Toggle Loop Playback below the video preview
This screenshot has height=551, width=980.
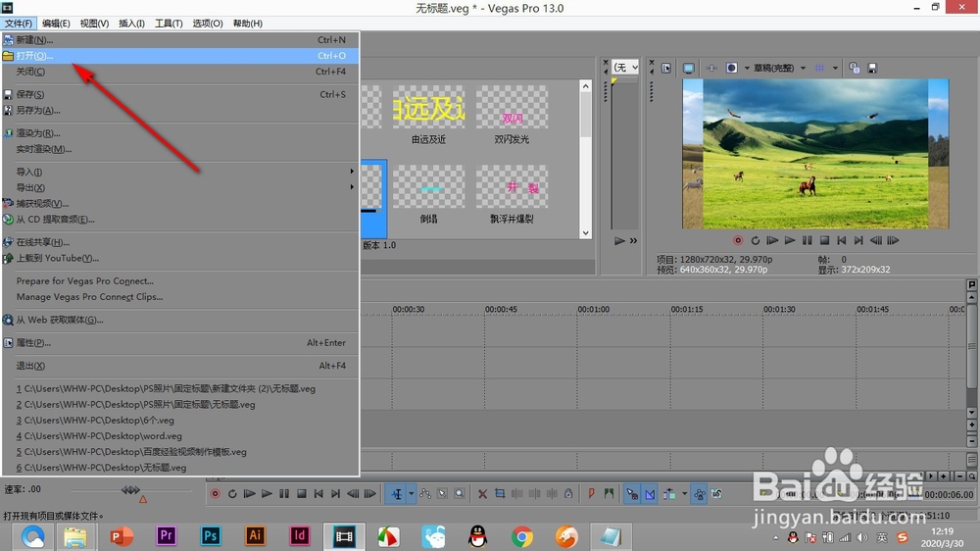[755, 241]
